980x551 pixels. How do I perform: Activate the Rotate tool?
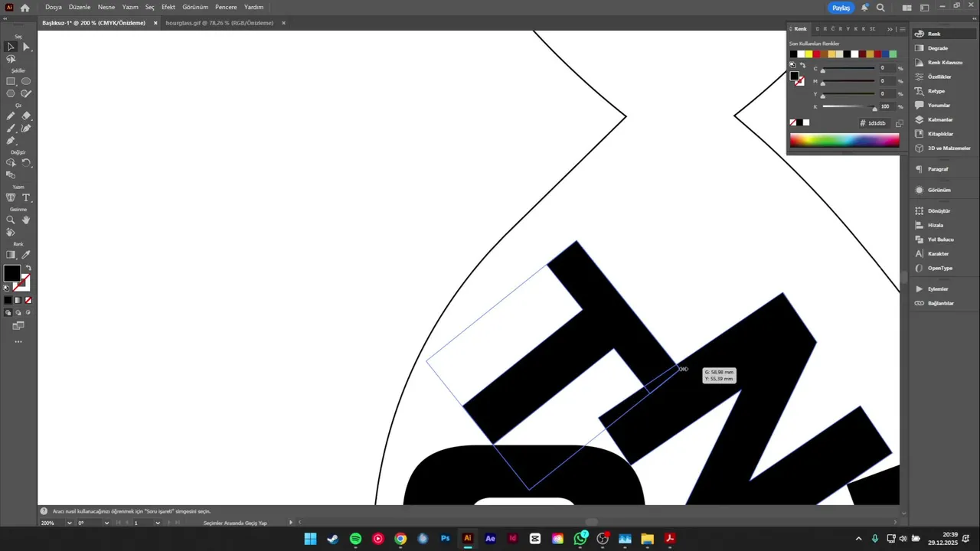click(x=26, y=162)
